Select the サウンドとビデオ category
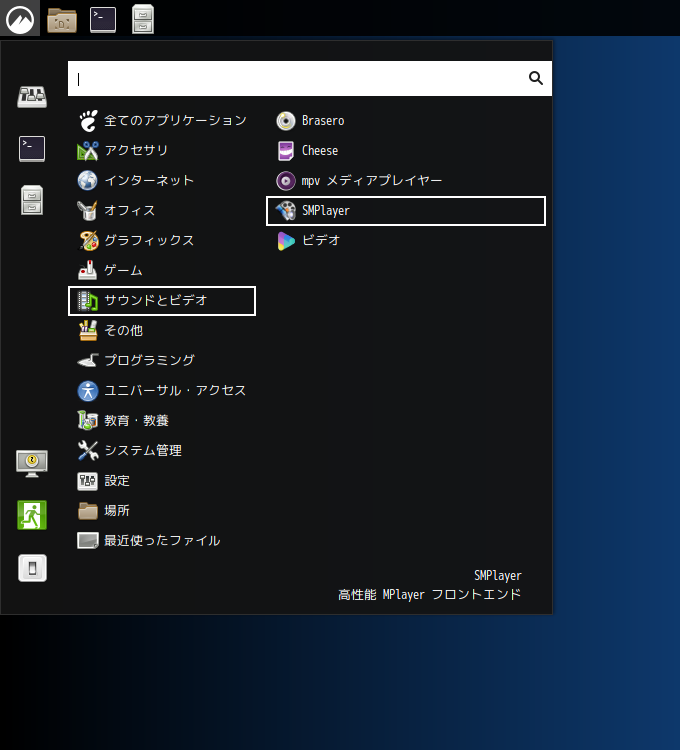This screenshot has width=680, height=750. (x=162, y=301)
